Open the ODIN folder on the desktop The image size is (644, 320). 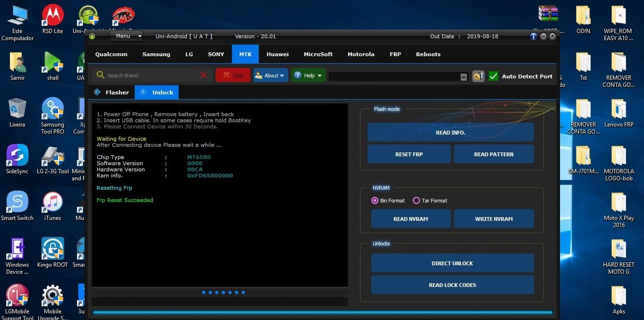tap(584, 19)
